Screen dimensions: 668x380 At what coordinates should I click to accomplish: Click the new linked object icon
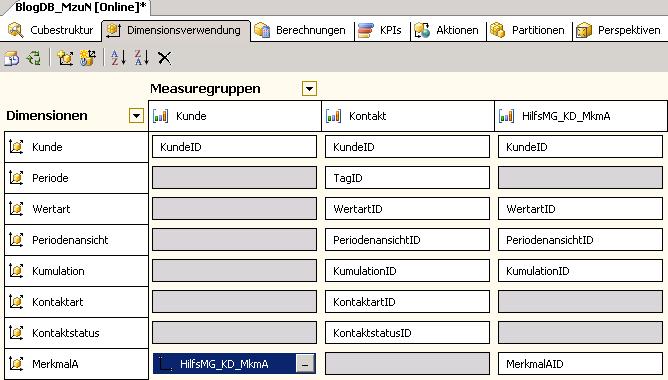point(88,58)
